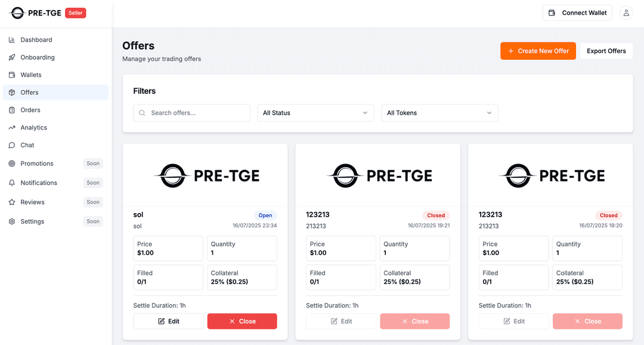Select Wallets in the sidebar
644x345 pixels.
[31, 75]
